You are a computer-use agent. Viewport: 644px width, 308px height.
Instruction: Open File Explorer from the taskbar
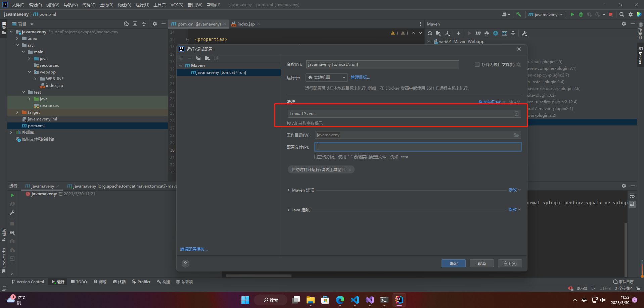[x=311, y=300]
